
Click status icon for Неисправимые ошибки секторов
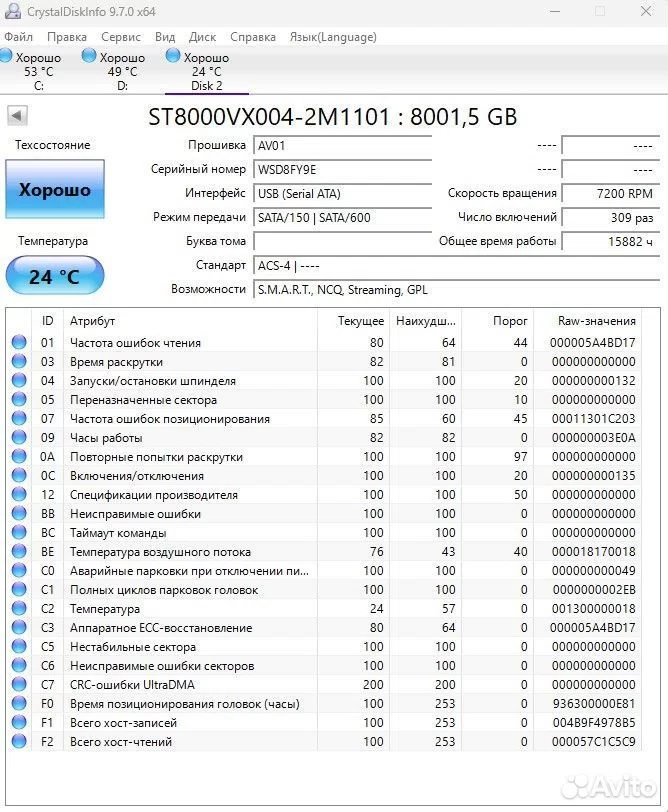click(x=19, y=665)
